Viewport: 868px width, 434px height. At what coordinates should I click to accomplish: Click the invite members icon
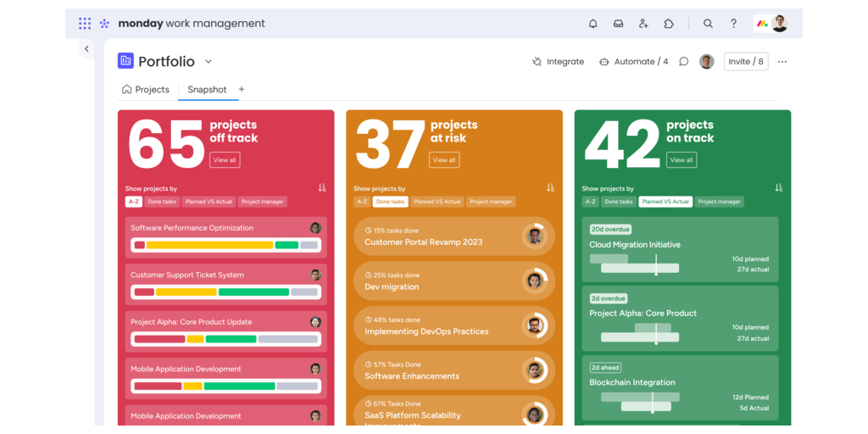coord(643,24)
